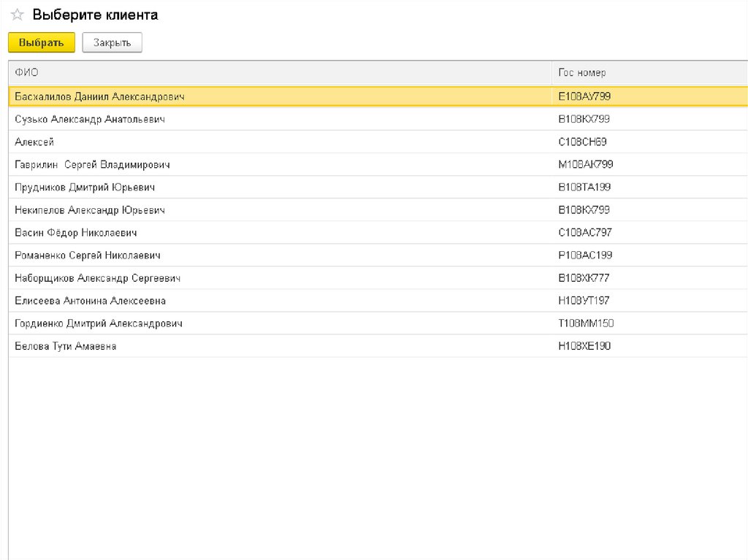
Task: Click plate number Т108ММ150 cell
Action: click(584, 323)
